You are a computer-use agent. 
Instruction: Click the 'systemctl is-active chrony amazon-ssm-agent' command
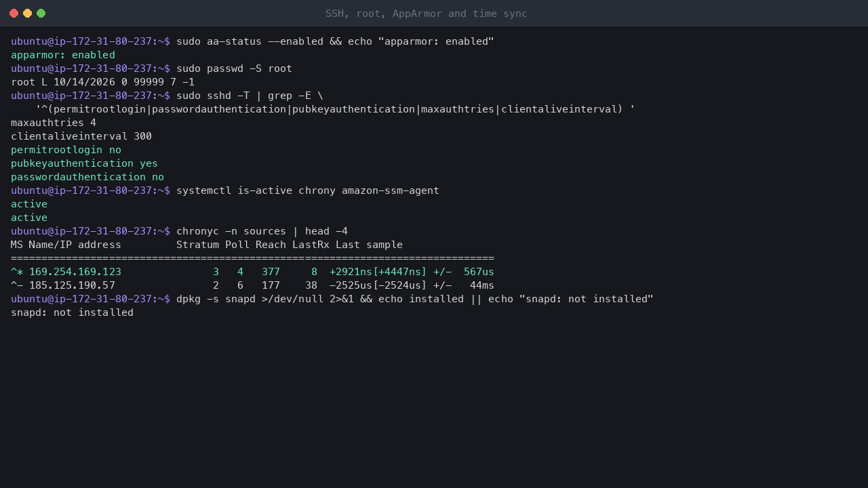pyautogui.click(x=308, y=190)
